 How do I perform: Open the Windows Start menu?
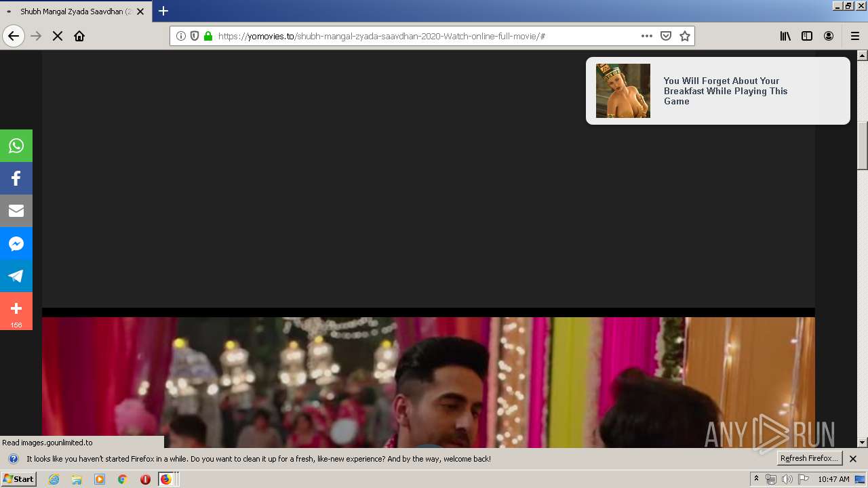coord(18,479)
